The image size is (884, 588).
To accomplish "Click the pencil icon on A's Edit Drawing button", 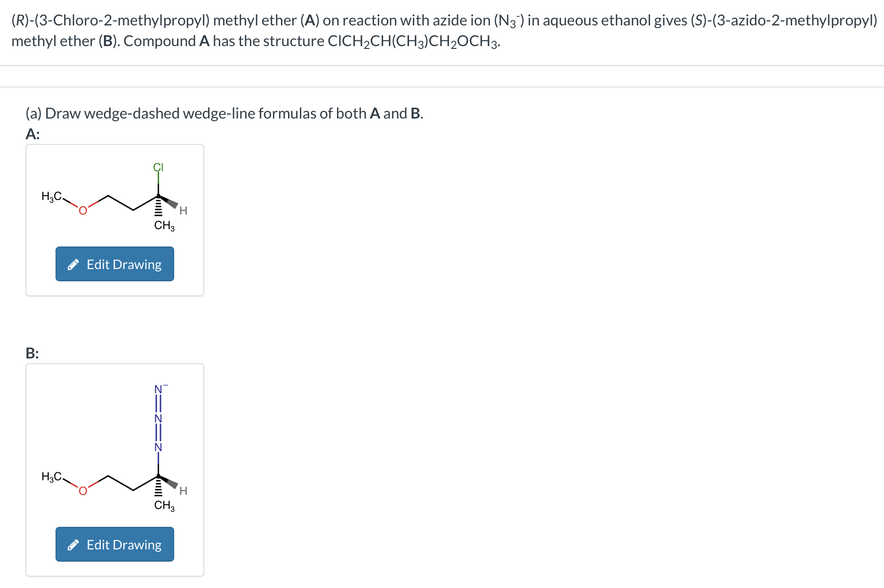I will (73, 264).
